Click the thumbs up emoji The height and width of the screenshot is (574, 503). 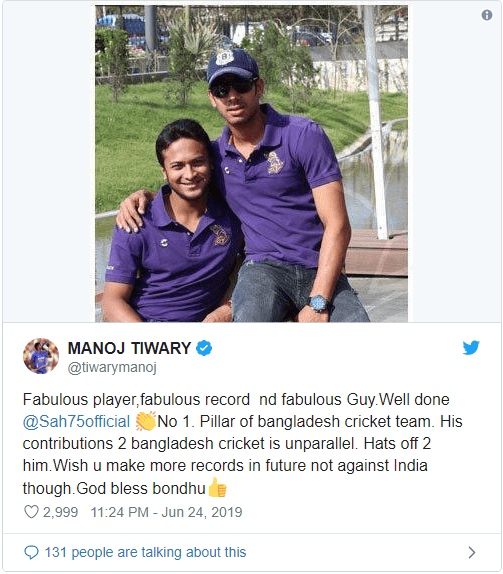[217, 488]
